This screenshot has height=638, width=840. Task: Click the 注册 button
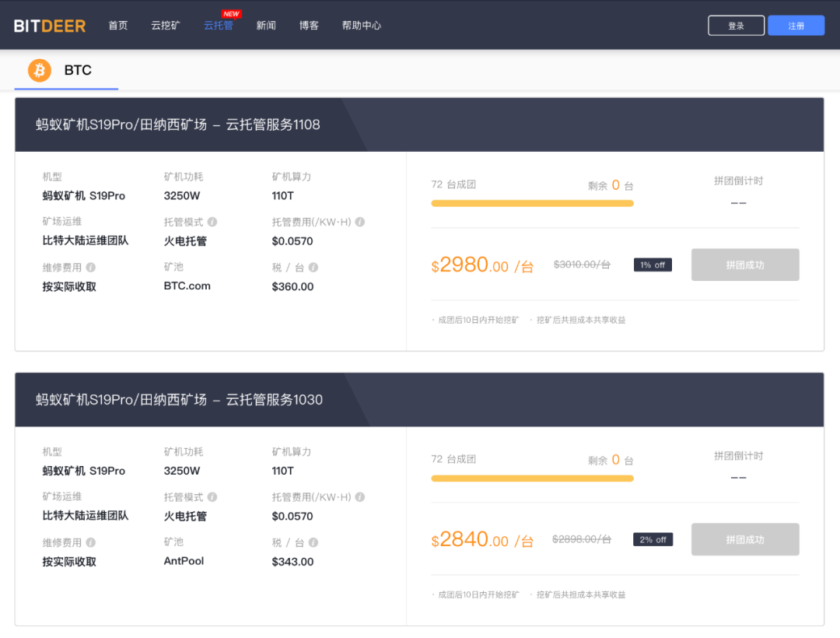796,26
